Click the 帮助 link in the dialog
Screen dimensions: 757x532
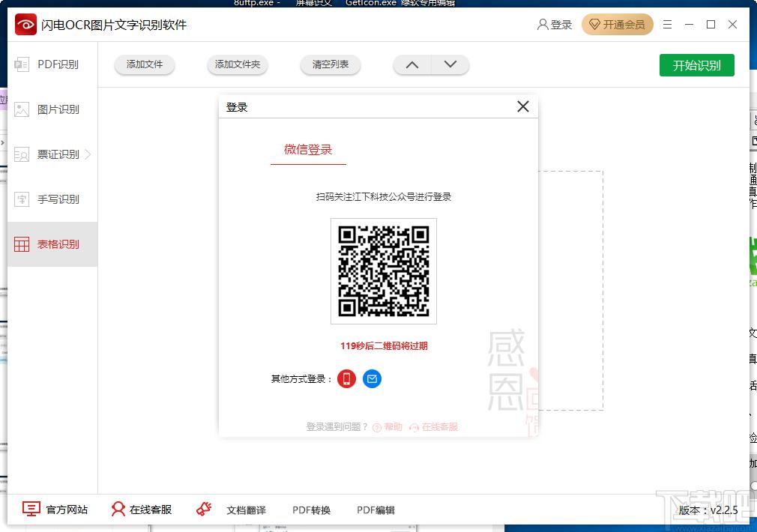pos(387,427)
